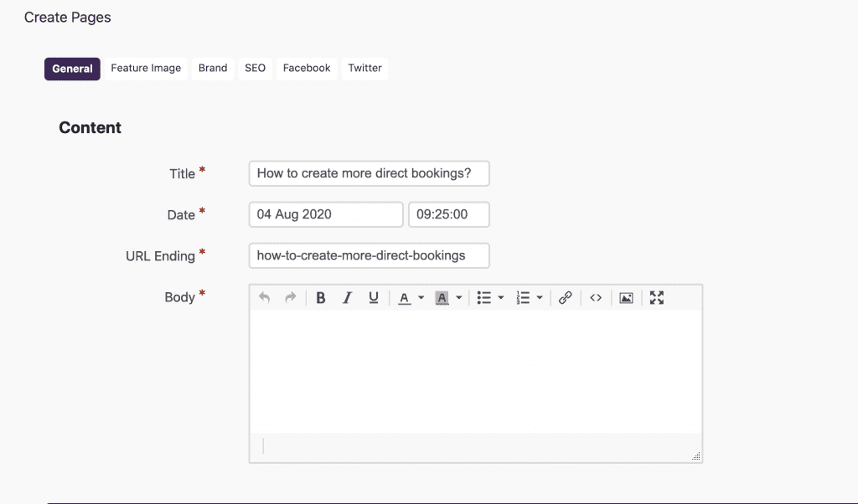Click the editor resize handle corner
The width and height of the screenshot is (858, 504).
696,456
